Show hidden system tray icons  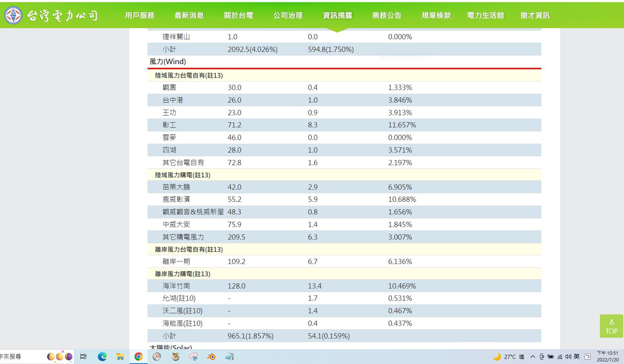[533, 357]
